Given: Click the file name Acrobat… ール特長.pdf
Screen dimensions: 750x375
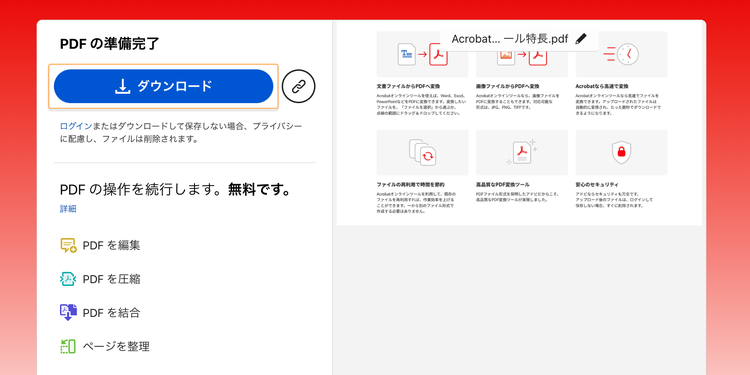Looking at the screenshot, I should (x=509, y=39).
